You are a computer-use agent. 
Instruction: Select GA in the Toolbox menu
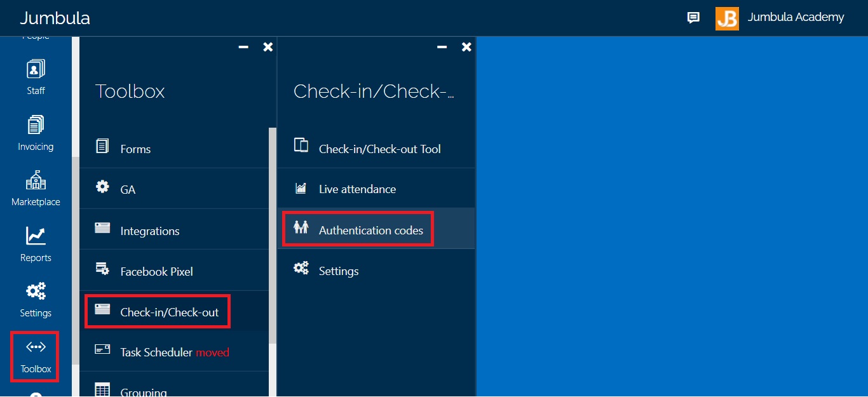click(x=174, y=189)
